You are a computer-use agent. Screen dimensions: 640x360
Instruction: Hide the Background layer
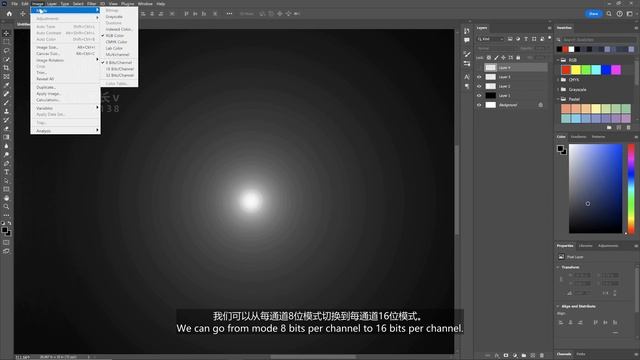[479, 105]
